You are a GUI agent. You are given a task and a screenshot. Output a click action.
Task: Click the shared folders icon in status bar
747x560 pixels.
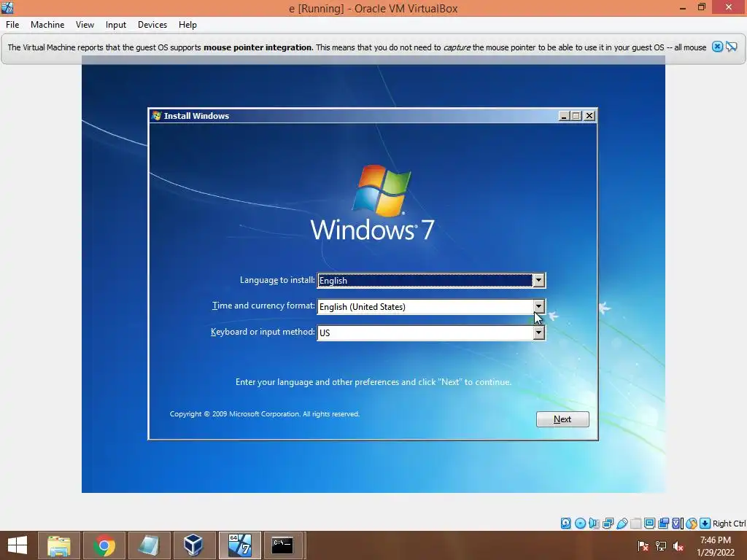[635, 524]
